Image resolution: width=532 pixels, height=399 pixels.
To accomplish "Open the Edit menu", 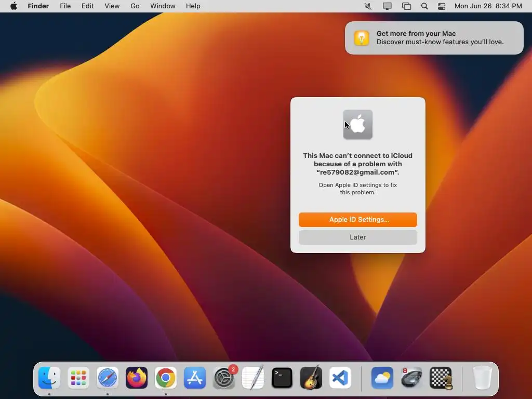I will pos(87,6).
